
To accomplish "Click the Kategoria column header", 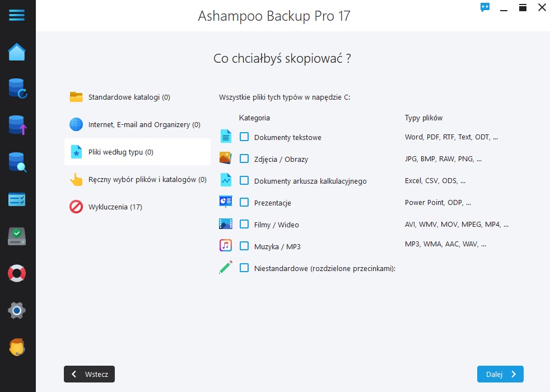I will (x=254, y=118).
